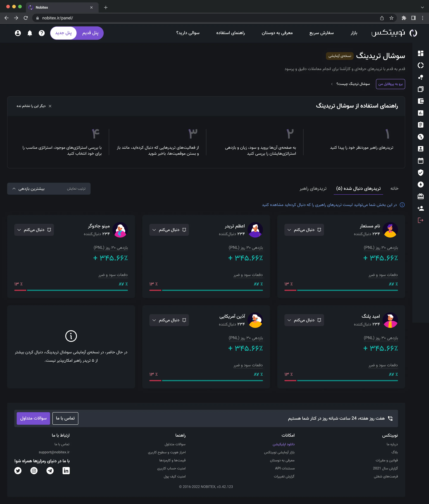Open the دانلود اپلیکیشن footer link

click(283, 444)
